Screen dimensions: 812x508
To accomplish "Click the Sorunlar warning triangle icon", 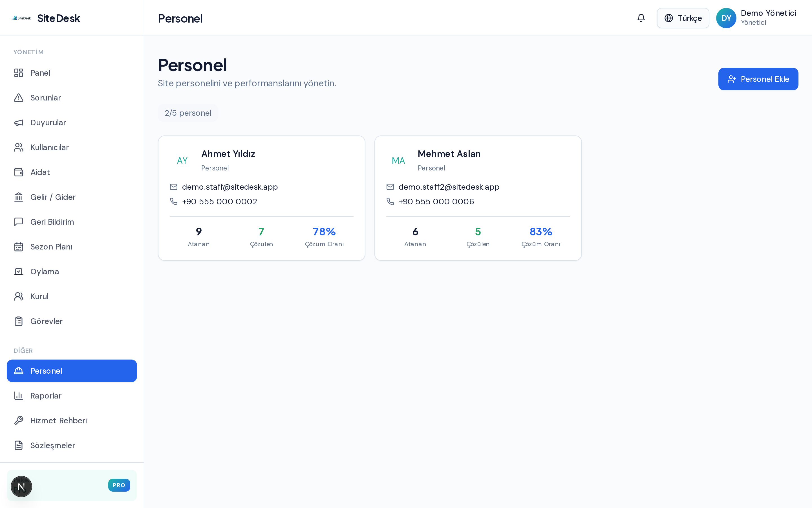I will pyautogui.click(x=18, y=98).
